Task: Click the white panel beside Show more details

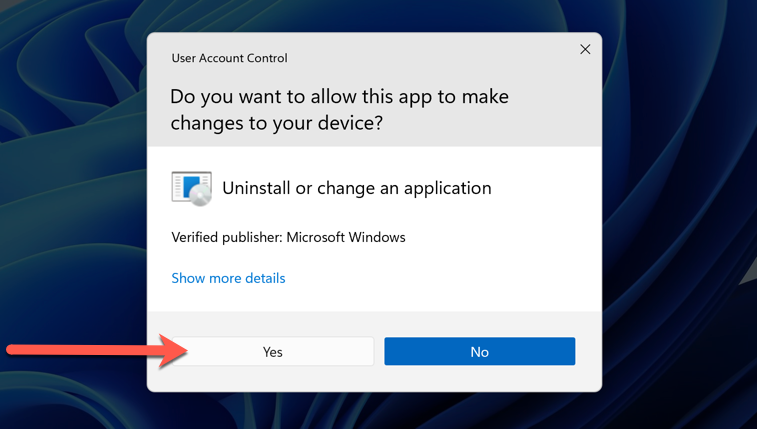Action: [435, 278]
